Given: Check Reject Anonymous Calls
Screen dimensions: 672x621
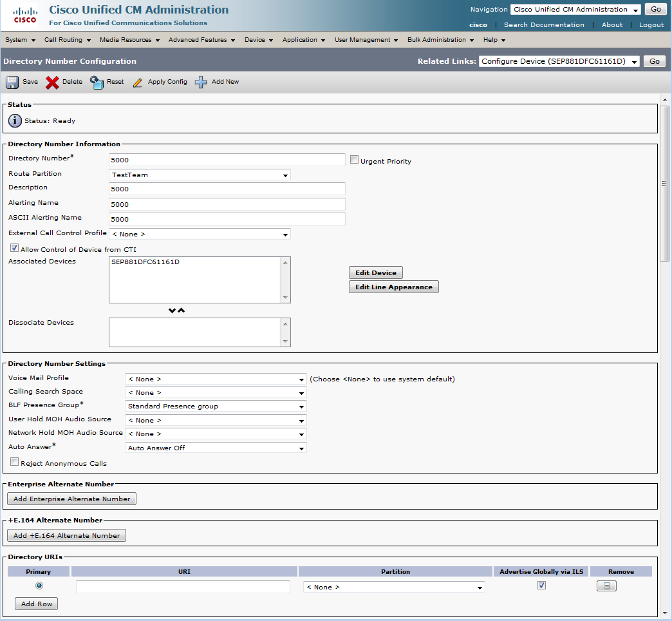Looking at the screenshot, I should click(x=14, y=462).
